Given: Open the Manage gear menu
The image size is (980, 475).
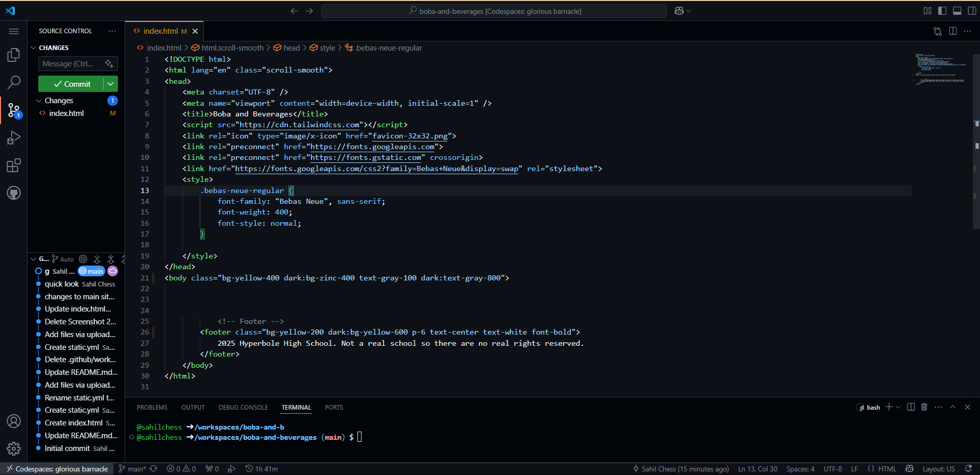Looking at the screenshot, I should 14,448.
